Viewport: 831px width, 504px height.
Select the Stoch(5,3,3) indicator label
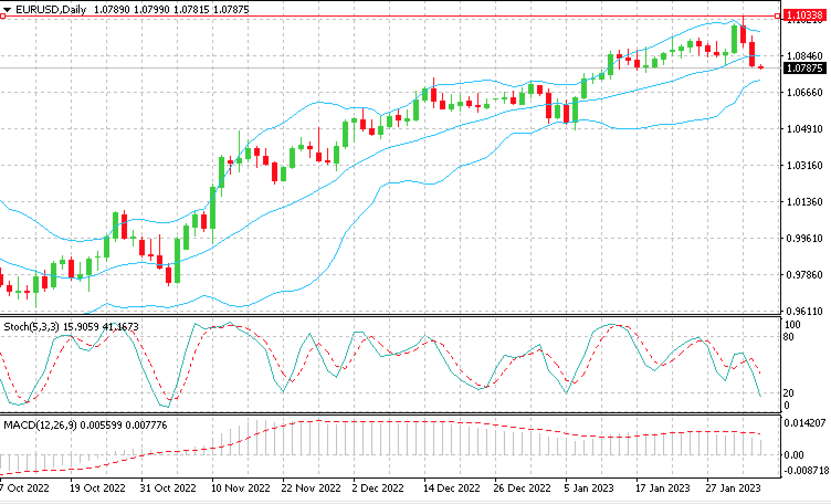coord(31,327)
